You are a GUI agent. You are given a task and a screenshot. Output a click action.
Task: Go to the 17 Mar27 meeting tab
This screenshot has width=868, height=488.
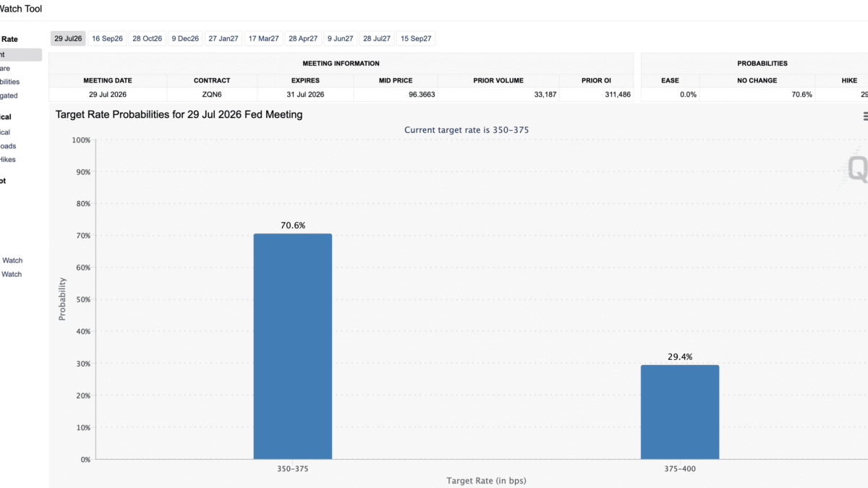click(263, 38)
